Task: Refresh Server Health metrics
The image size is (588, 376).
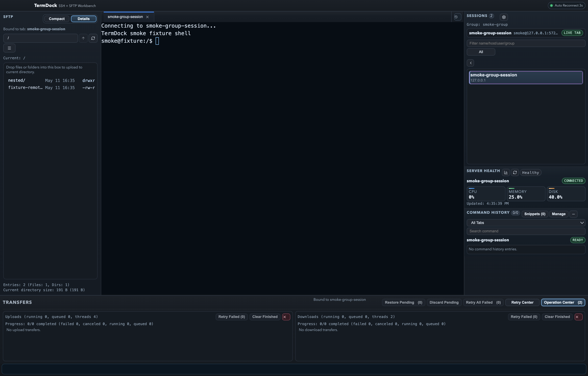Action: (x=515, y=173)
